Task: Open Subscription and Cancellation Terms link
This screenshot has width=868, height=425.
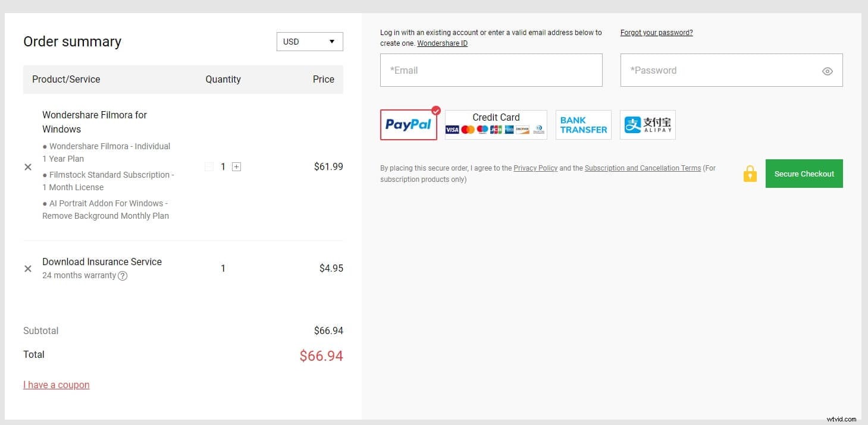Action: (x=643, y=168)
